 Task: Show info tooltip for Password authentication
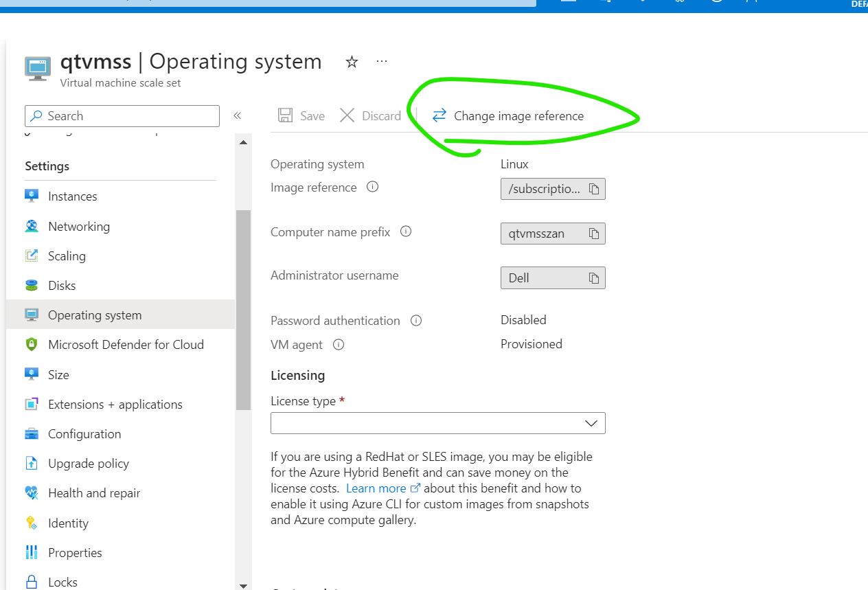416,321
